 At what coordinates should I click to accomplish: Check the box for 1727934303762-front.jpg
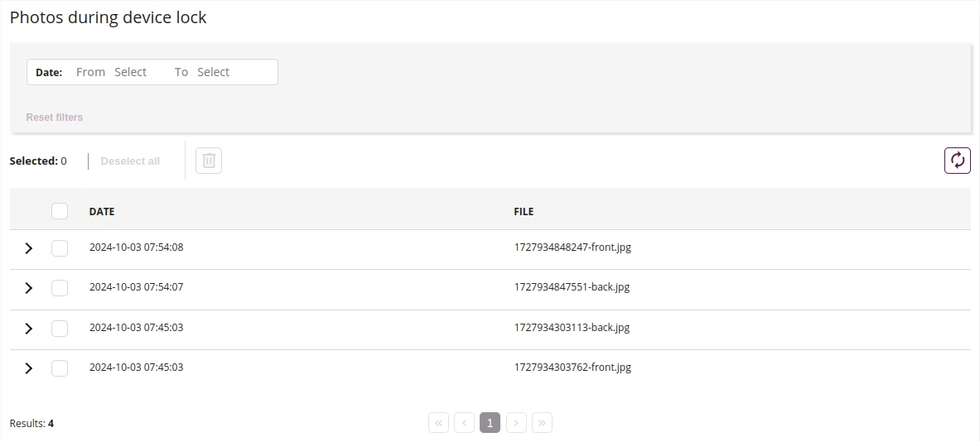[x=60, y=368]
